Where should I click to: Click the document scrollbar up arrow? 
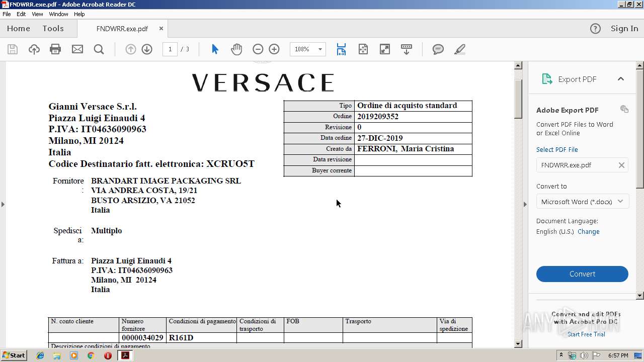click(x=518, y=65)
